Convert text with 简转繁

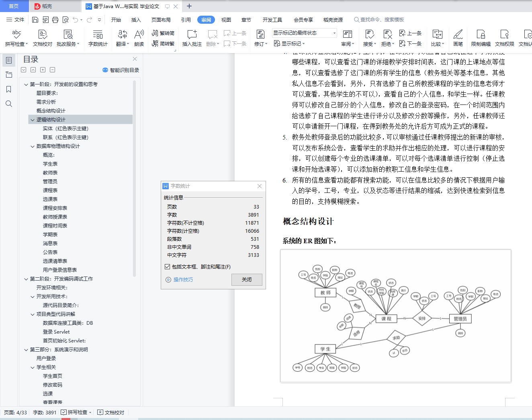(163, 43)
